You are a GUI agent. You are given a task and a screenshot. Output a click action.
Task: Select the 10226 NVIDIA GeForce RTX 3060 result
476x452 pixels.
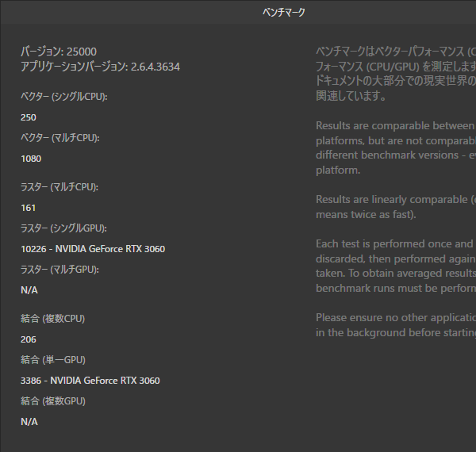(x=93, y=249)
